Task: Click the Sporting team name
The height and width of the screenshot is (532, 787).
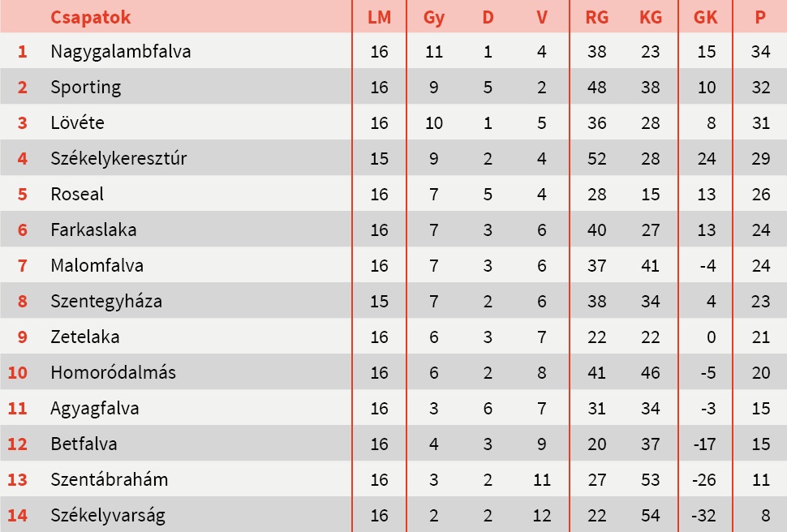Action: pos(85,88)
